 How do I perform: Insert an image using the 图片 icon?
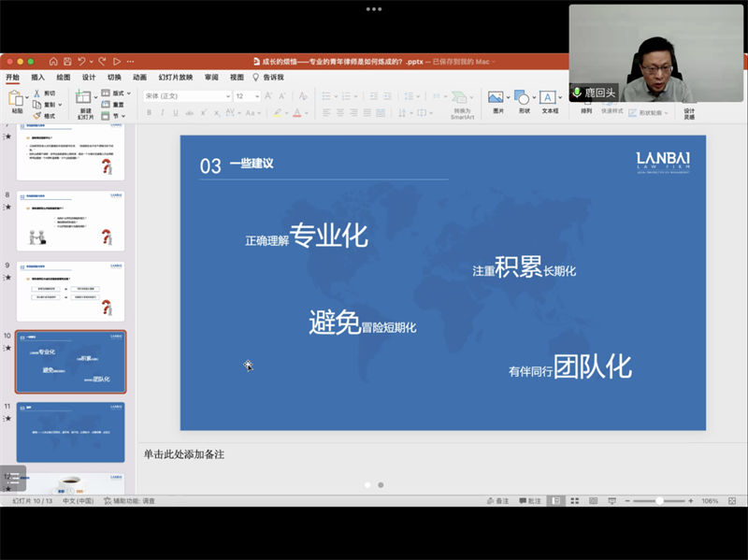click(x=496, y=96)
